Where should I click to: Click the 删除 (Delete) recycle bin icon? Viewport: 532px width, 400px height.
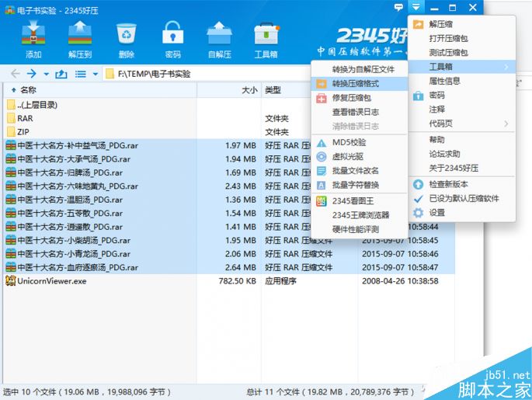coord(127,39)
